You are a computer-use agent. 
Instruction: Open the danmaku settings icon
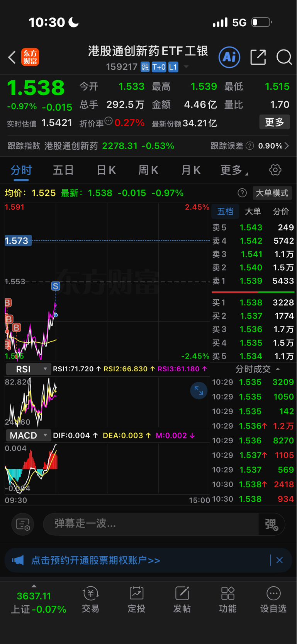tap(23, 524)
